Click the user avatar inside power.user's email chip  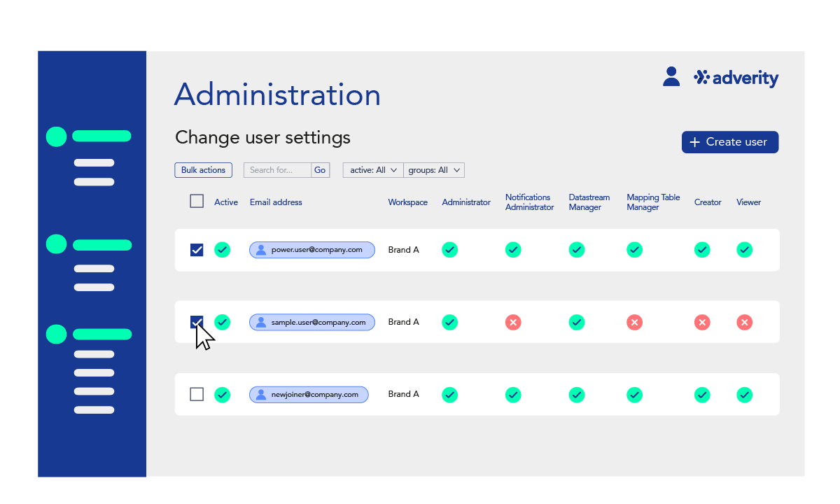tap(260, 249)
